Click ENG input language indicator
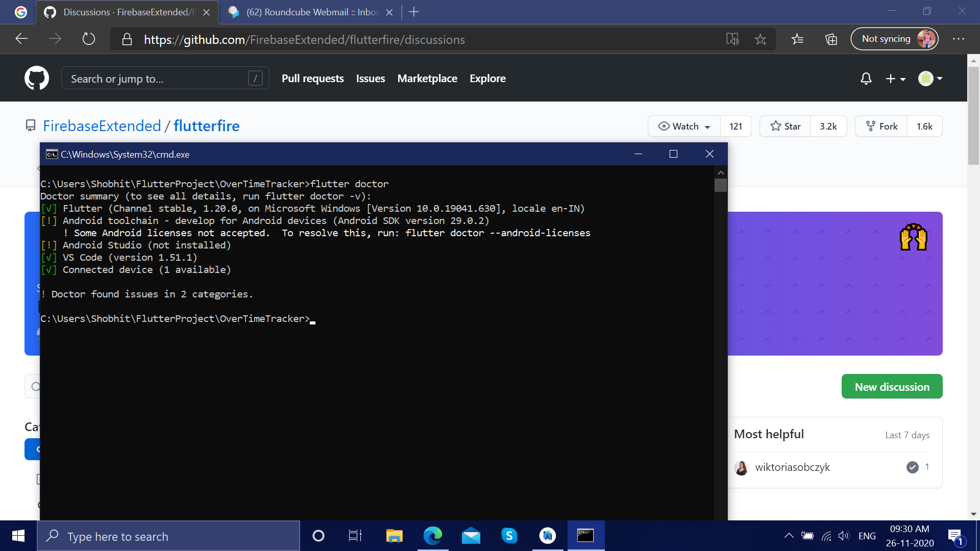The width and height of the screenshot is (980, 551). (x=867, y=536)
